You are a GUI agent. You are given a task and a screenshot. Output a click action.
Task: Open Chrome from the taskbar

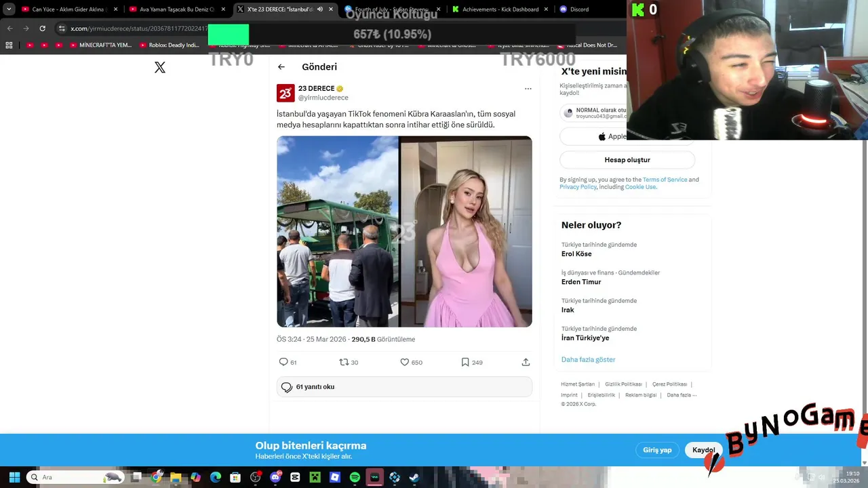(x=157, y=477)
